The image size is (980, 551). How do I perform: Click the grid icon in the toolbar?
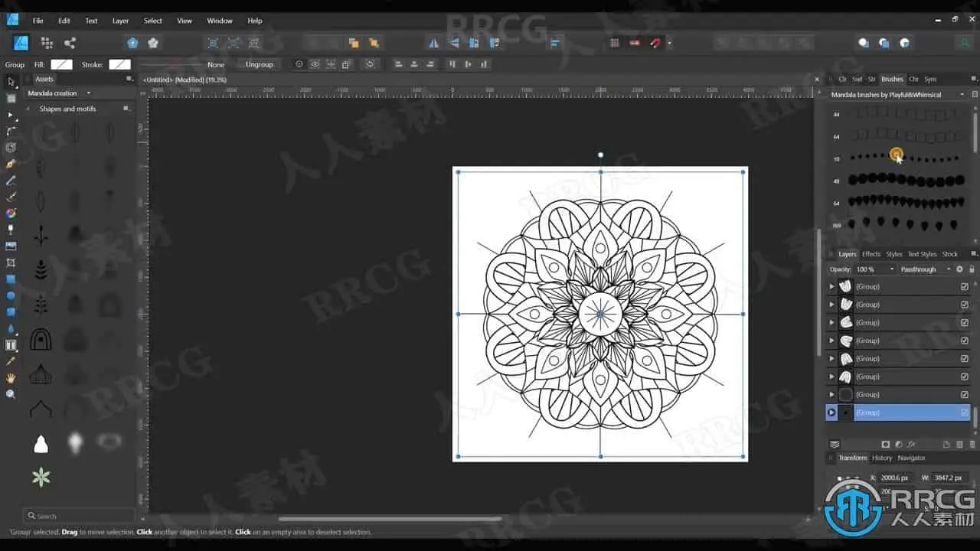[x=614, y=43]
